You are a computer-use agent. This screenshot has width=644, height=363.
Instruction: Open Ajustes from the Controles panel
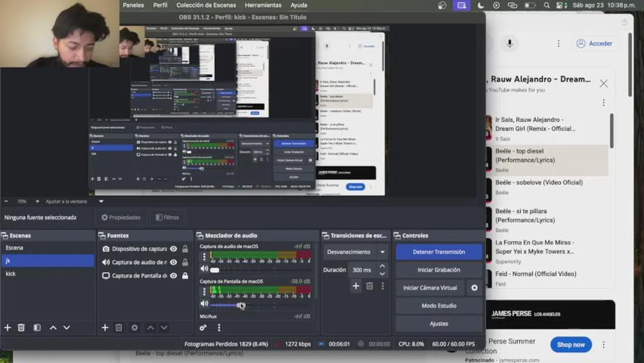439,324
